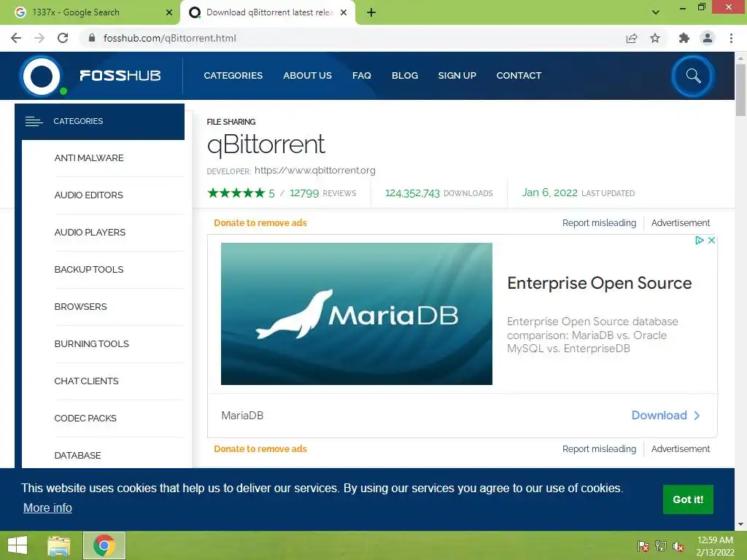The image size is (747, 560).
Task: Click the AdChoices triangle icon
Action: point(700,240)
